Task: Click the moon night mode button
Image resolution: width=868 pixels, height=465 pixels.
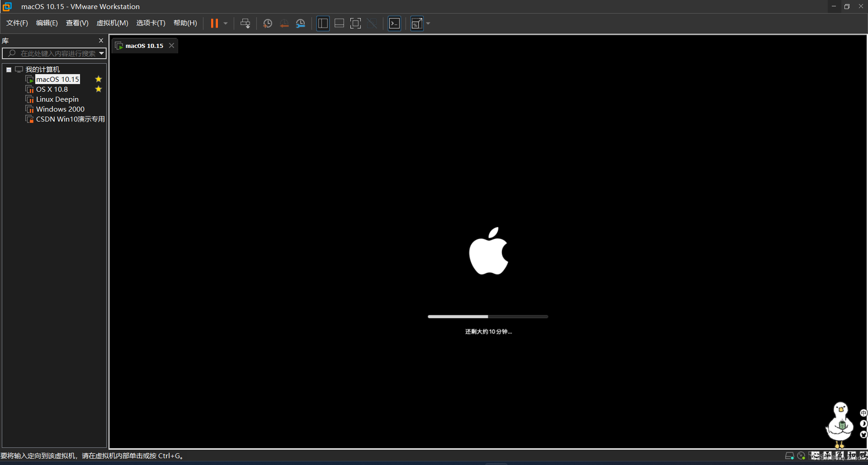Action: click(x=863, y=424)
